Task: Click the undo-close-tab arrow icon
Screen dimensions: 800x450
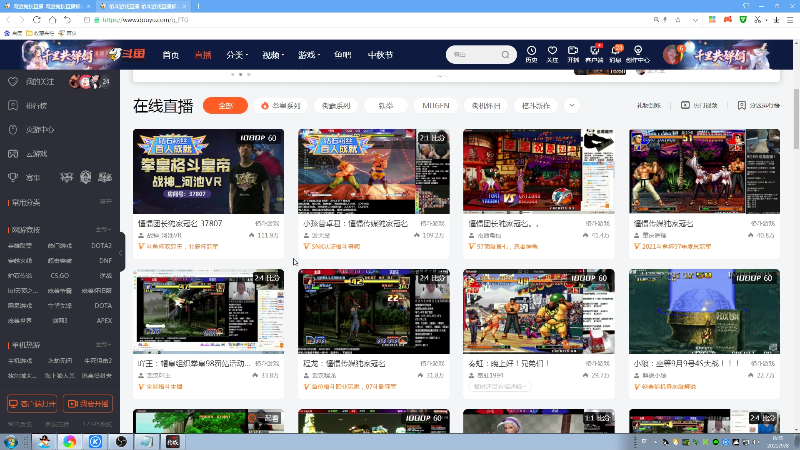Action: click(x=68, y=20)
